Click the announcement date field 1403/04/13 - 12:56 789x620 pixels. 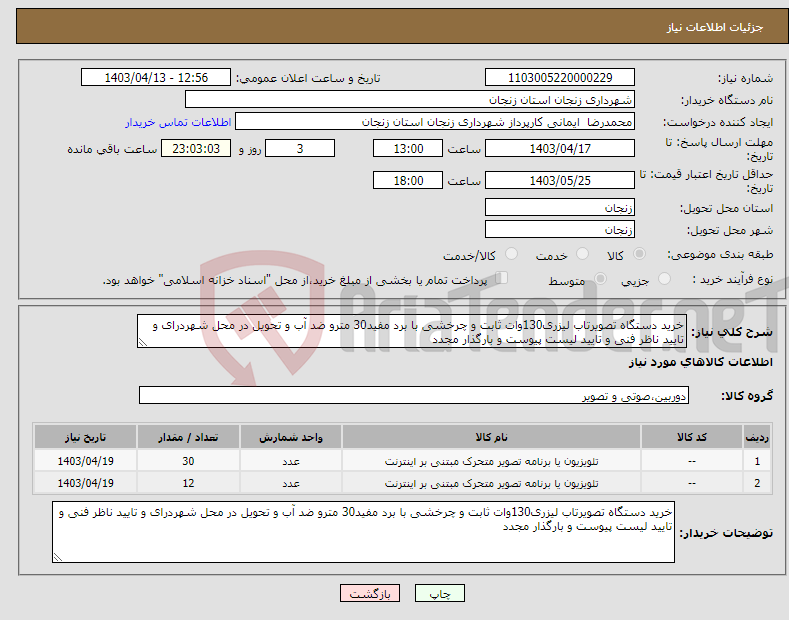(155, 78)
